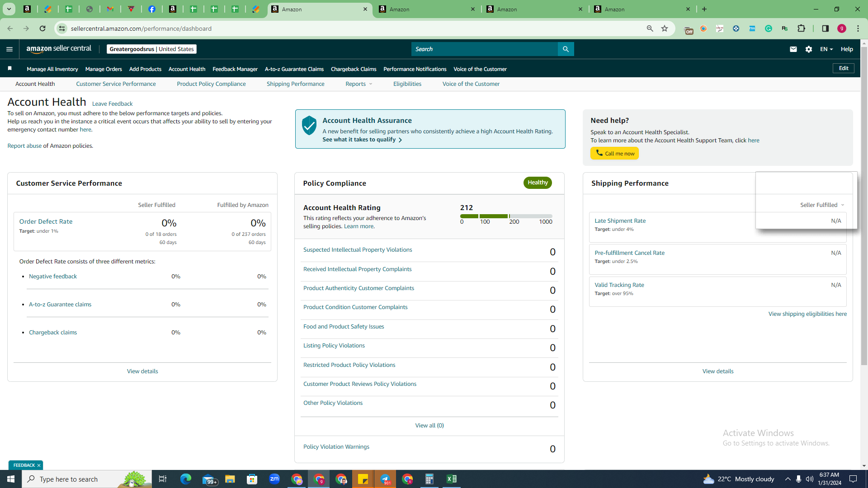This screenshot has width=868, height=488.
Task: Open Microsoft Edge from the taskbar
Action: pyautogui.click(x=185, y=479)
